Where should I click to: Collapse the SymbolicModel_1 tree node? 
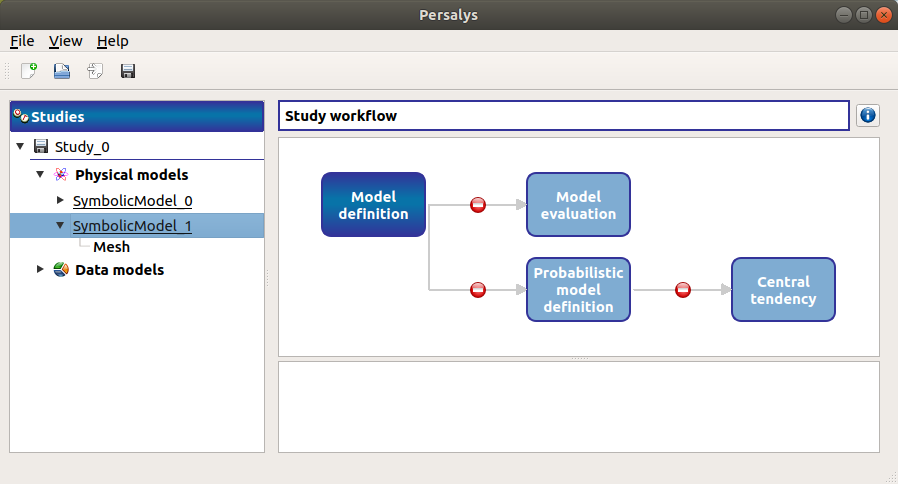tap(60, 226)
